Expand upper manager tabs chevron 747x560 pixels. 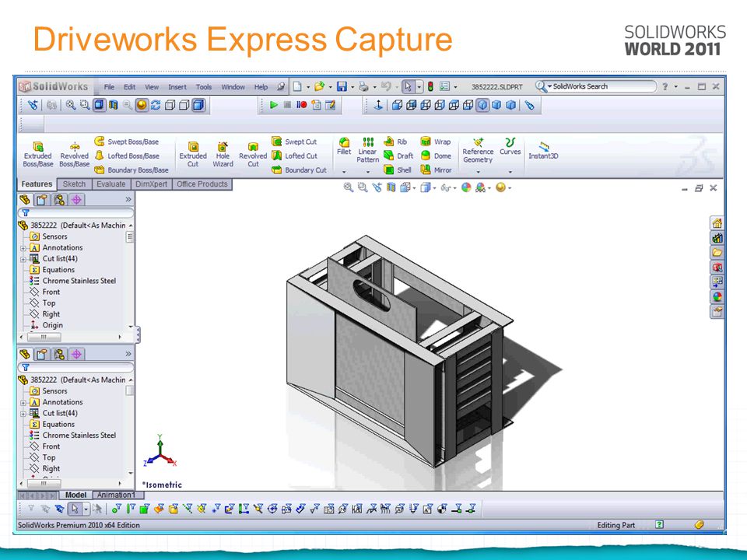tap(128, 200)
